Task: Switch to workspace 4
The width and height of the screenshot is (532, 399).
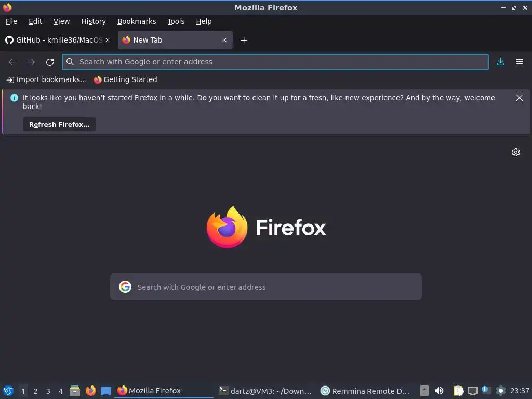Action: (61, 391)
